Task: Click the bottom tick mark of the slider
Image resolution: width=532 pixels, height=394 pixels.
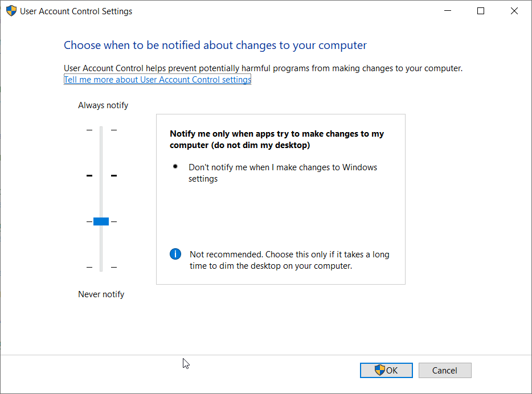Action: [101, 267]
